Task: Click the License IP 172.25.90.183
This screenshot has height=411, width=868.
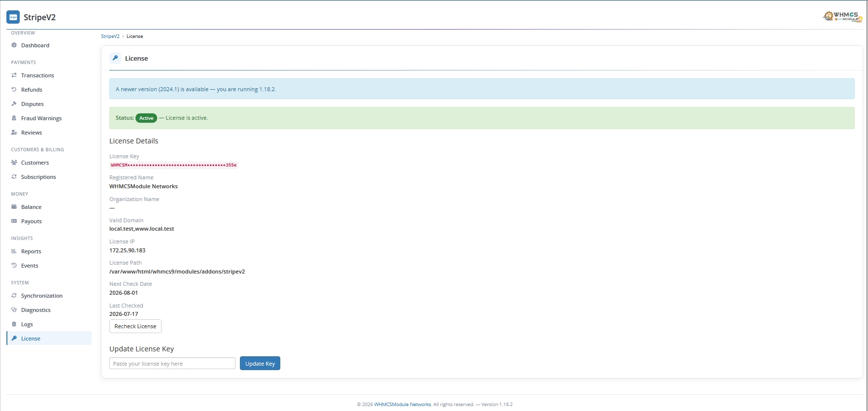Action: [x=127, y=250]
